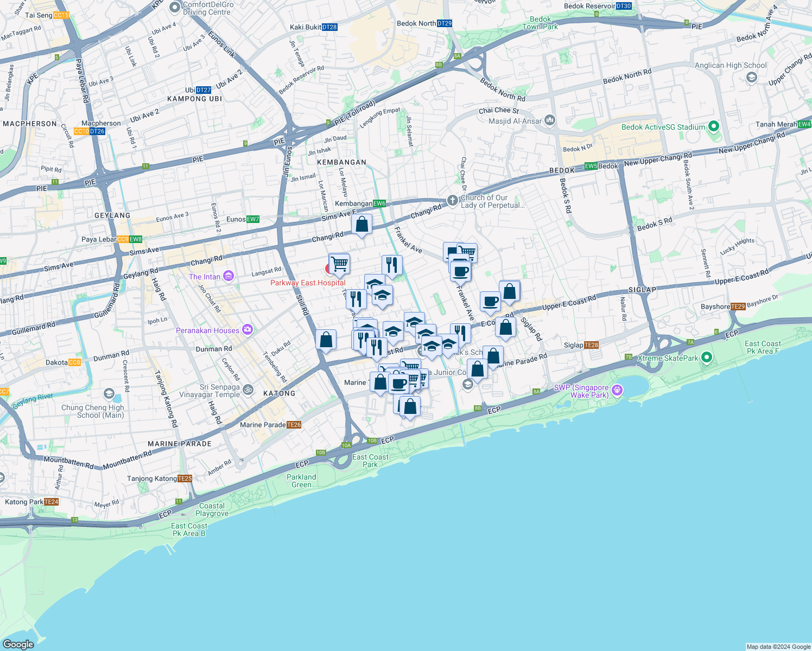Click the Siglap TE28 station label
Screen dimensions: 812x651
[581, 345]
